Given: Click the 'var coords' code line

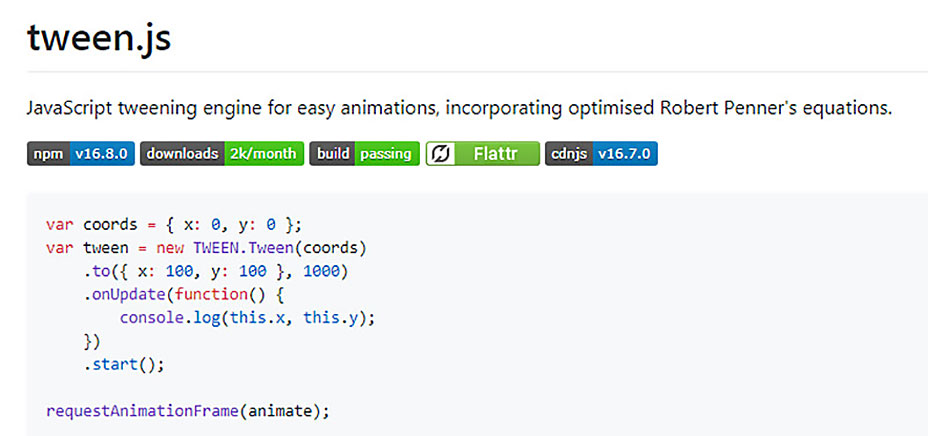Looking at the screenshot, I should tap(173, 225).
